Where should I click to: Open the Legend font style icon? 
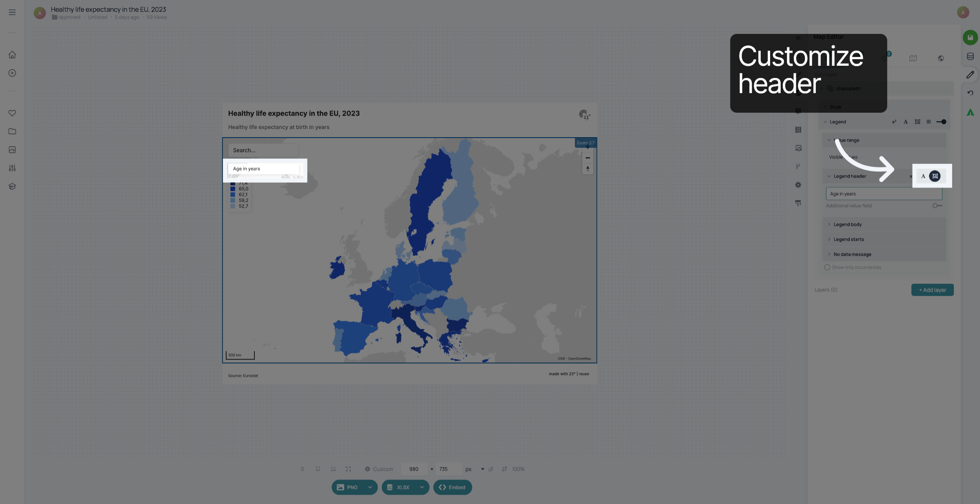coord(906,122)
